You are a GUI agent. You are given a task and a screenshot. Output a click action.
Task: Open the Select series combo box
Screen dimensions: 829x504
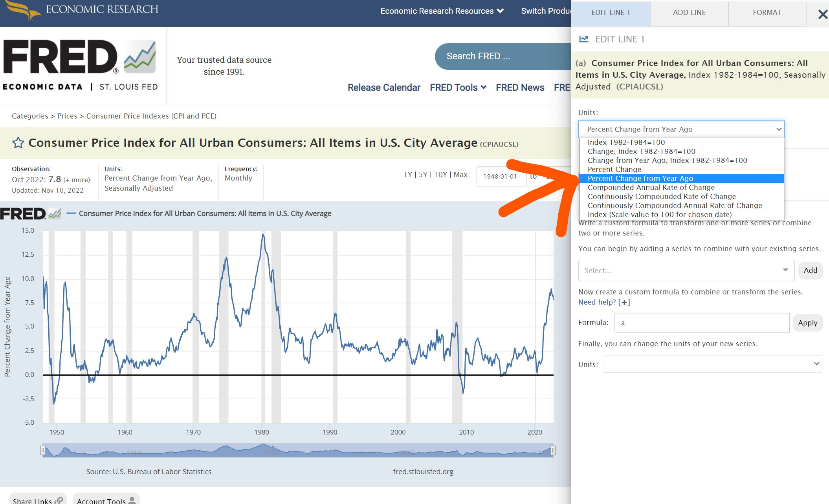(x=686, y=270)
